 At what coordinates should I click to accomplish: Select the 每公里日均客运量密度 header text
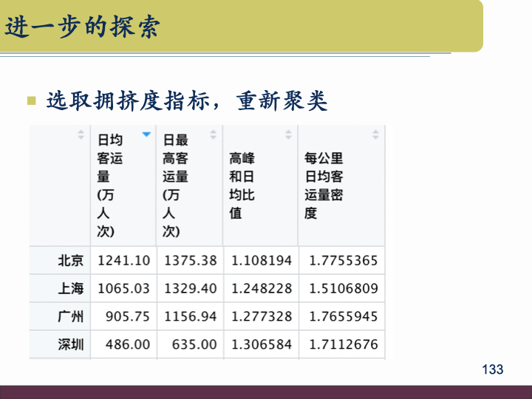tap(324, 185)
